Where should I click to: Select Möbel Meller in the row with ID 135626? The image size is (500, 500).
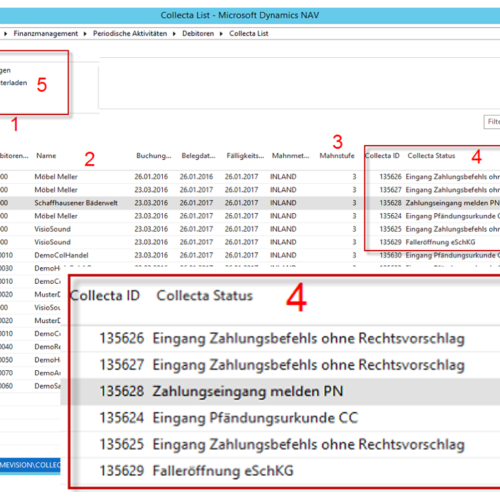click(56, 177)
